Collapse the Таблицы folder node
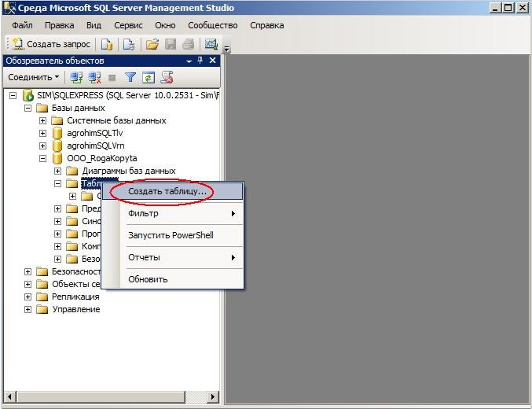This screenshot has width=532, height=409. [x=57, y=184]
